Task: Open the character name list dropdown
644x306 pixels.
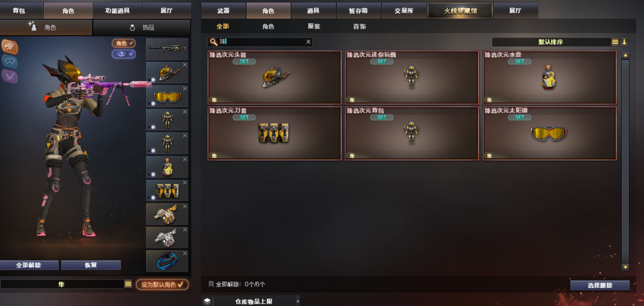Action: [128, 284]
